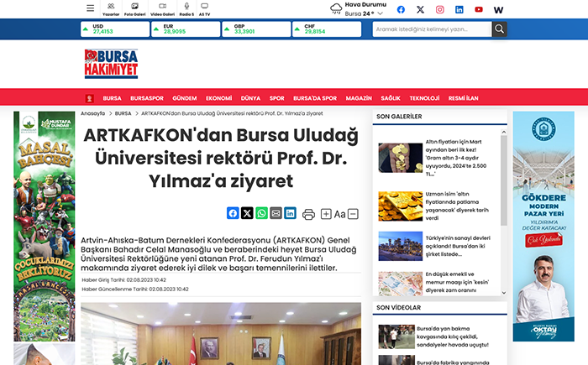Screen dimensions: 588x365
Task: Open the Yazarlar authors icon
Action: tap(111, 9)
